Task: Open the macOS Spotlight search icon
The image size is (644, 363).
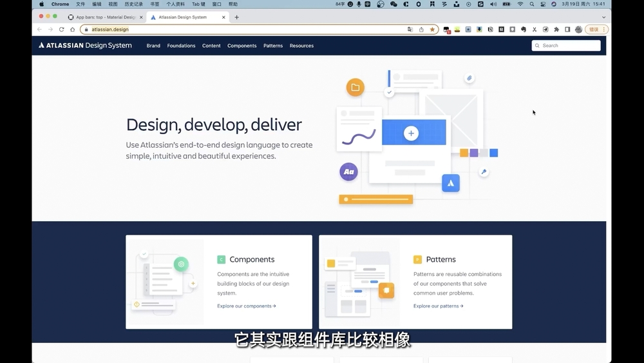Action: (x=532, y=4)
